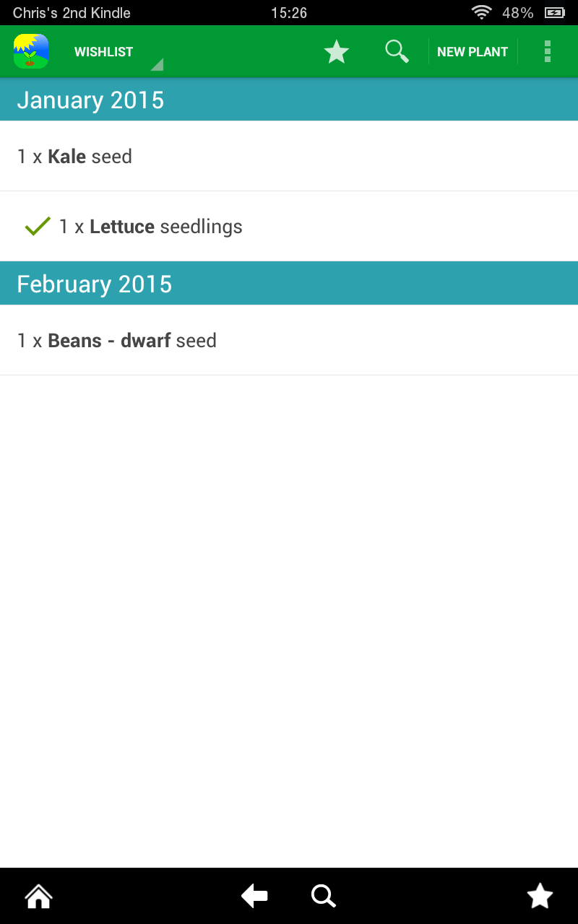This screenshot has width=578, height=924.
Task: Open search from the bottom navigation bar
Action: pos(323,895)
